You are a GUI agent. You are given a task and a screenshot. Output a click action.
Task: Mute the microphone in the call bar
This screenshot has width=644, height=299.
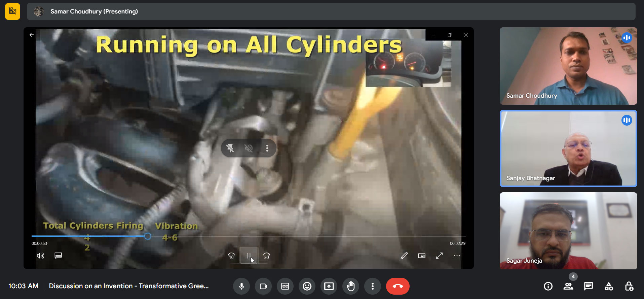pyautogui.click(x=241, y=286)
